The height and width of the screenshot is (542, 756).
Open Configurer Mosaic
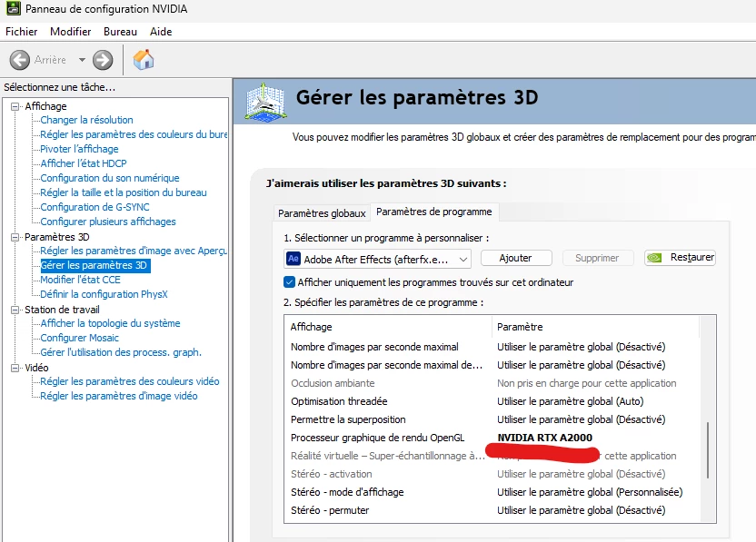point(80,338)
